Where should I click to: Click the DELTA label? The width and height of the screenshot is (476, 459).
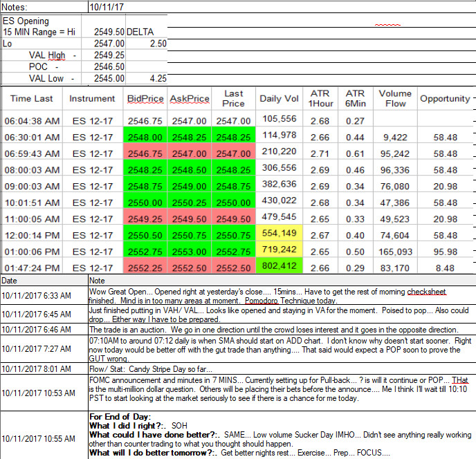click(x=140, y=32)
